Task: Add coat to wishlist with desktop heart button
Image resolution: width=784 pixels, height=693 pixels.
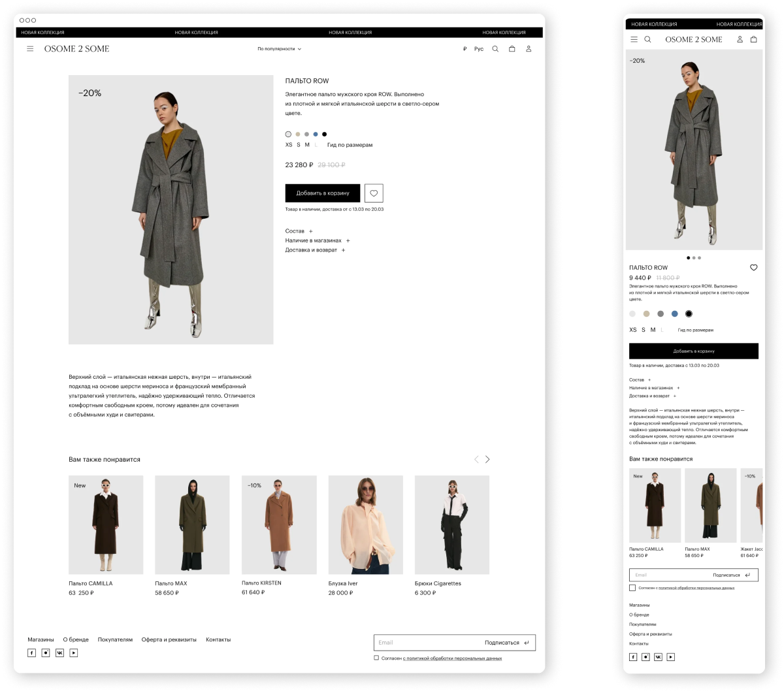Action: click(x=374, y=193)
